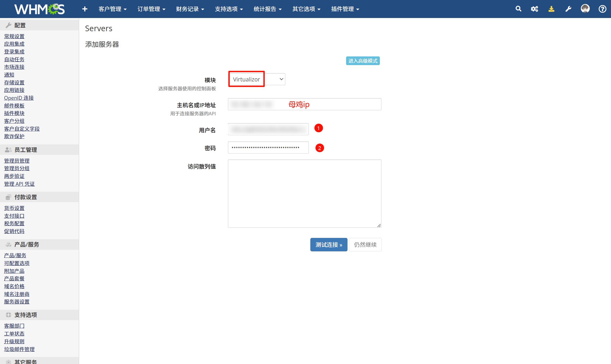Expand the 客户管理 menu

(113, 9)
